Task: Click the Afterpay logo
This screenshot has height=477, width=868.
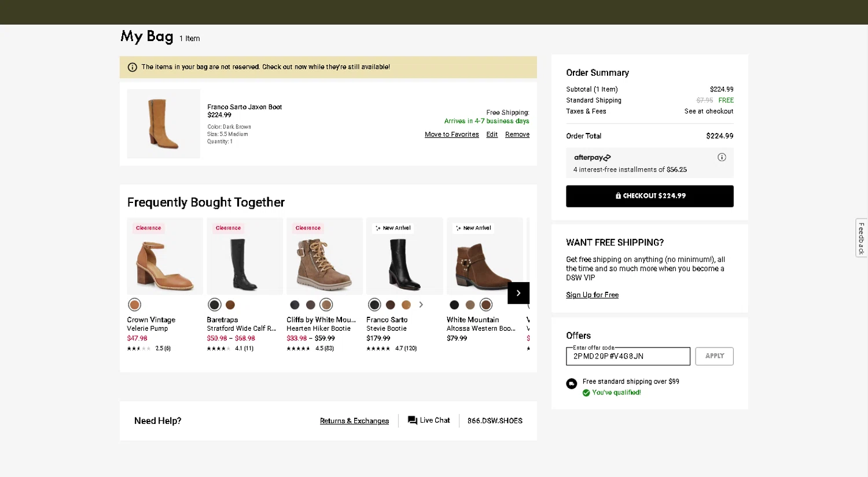Action: click(x=592, y=157)
